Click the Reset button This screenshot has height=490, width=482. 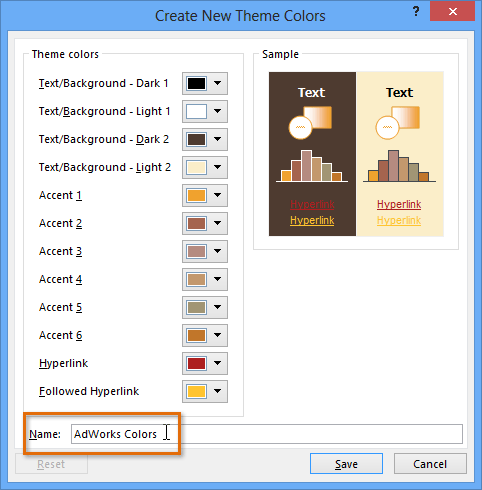pos(51,464)
